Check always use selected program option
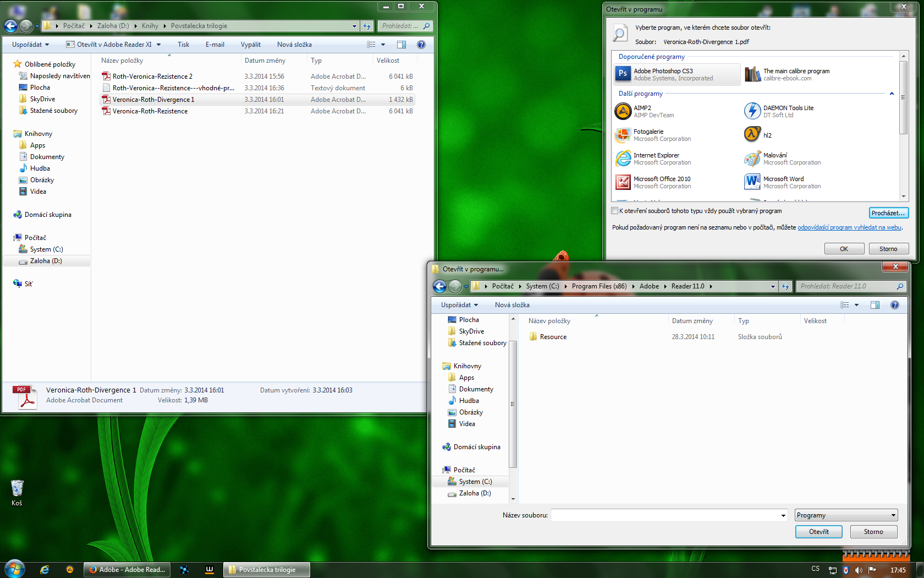The height and width of the screenshot is (578, 924). 615,211
